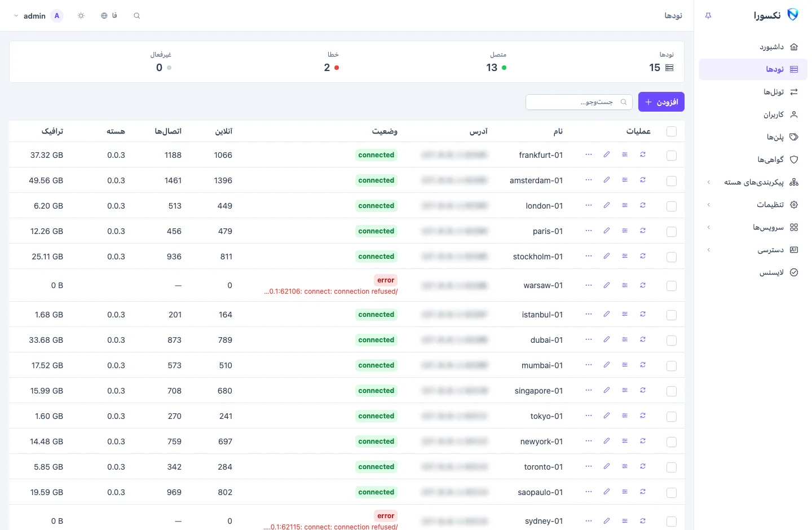This screenshot has height=530, width=812.
Task: Click the وضعیت column header
Action: point(385,131)
